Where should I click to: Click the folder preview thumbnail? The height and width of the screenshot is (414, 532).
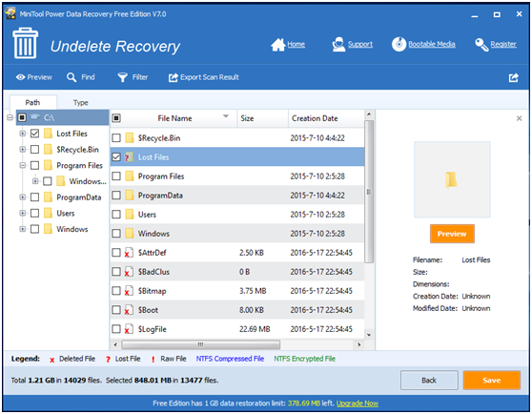tap(452, 179)
